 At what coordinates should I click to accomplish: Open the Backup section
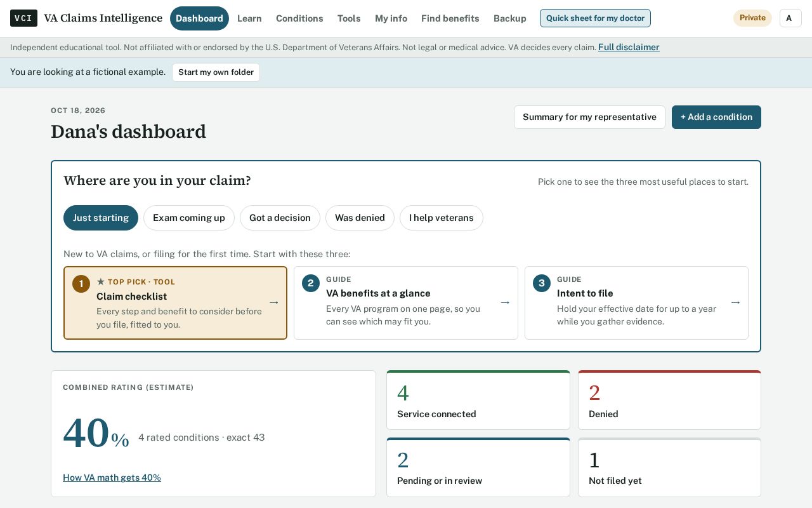pyautogui.click(x=510, y=18)
